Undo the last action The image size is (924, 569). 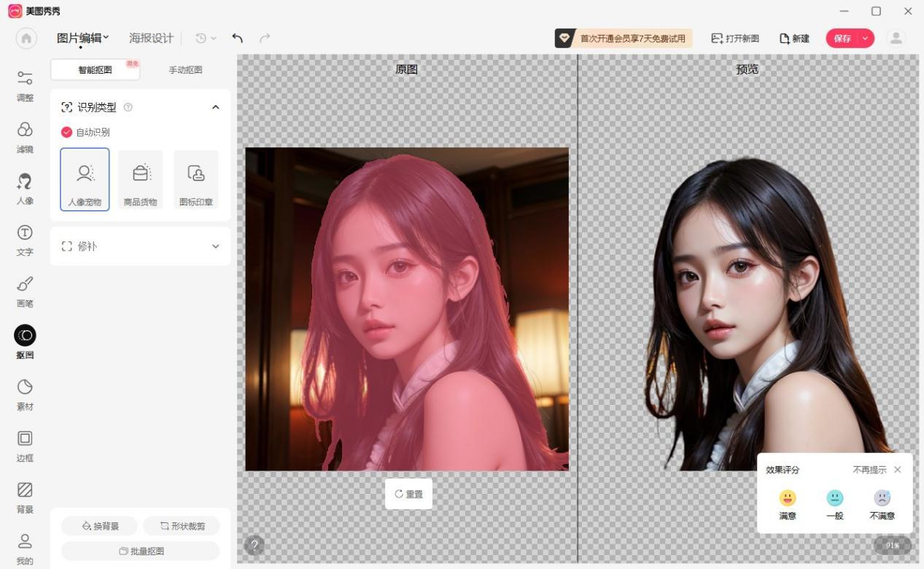(x=237, y=38)
